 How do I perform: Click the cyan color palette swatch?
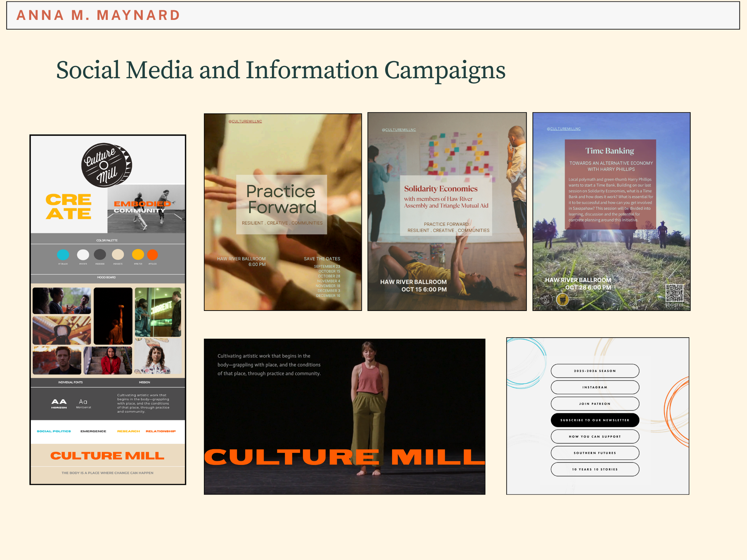point(63,255)
